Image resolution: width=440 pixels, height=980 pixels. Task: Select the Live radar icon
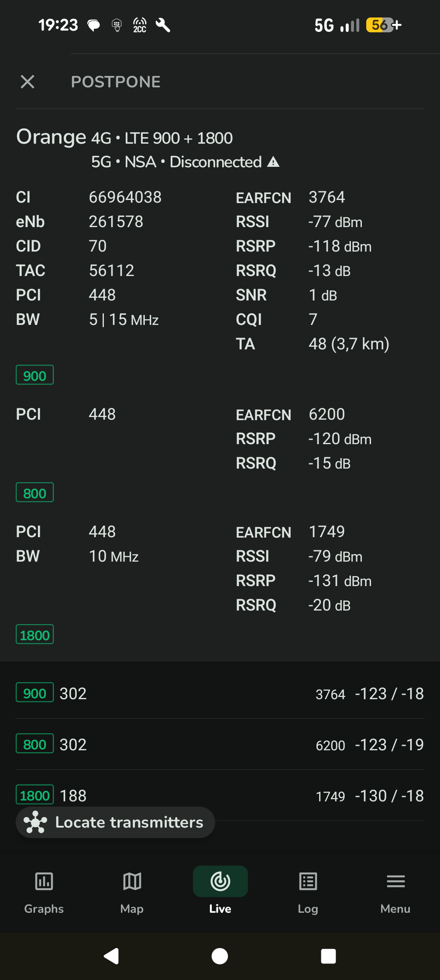(220, 881)
